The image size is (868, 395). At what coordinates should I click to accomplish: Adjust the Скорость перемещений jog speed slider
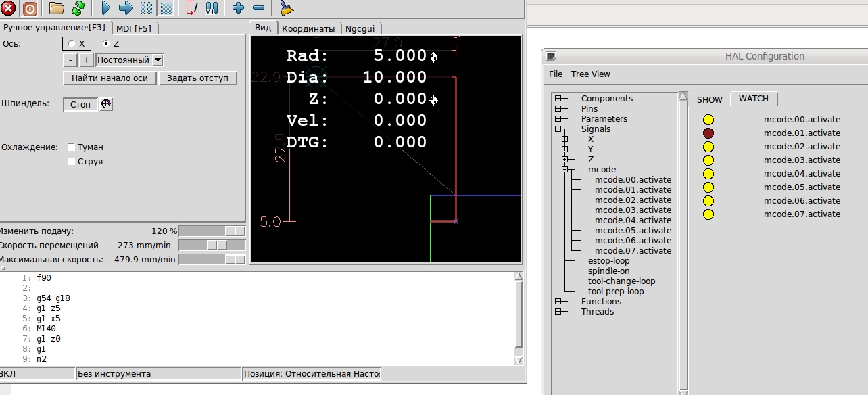coord(212,245)
